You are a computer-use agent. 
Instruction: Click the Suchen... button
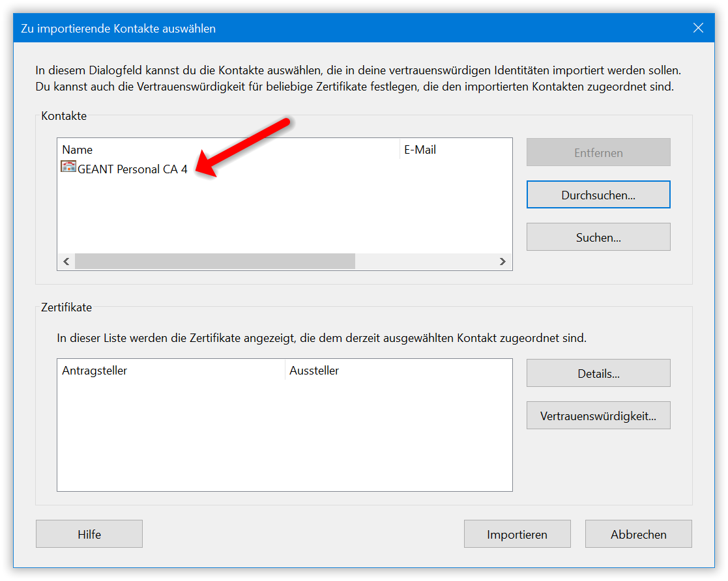coord(598,237)
